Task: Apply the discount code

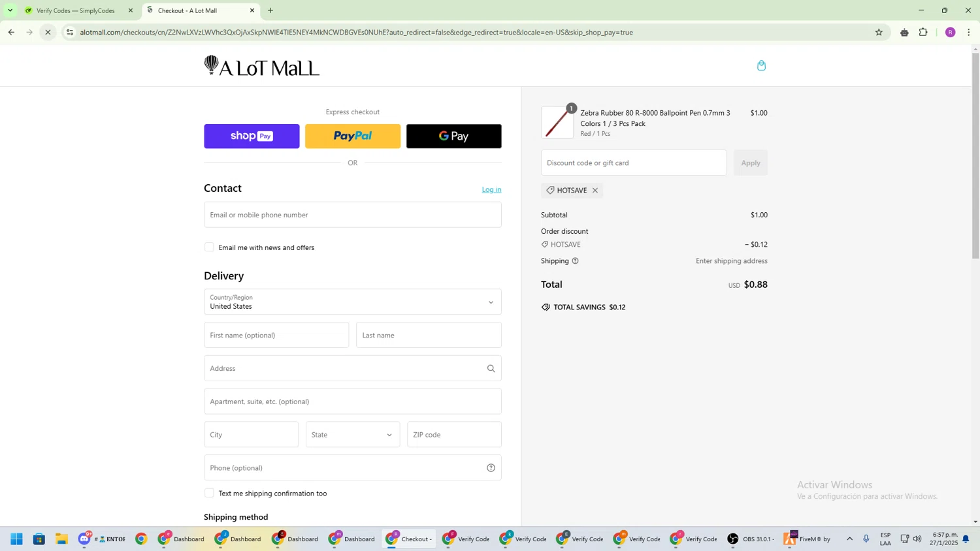Action: click(x=750, y=163)
